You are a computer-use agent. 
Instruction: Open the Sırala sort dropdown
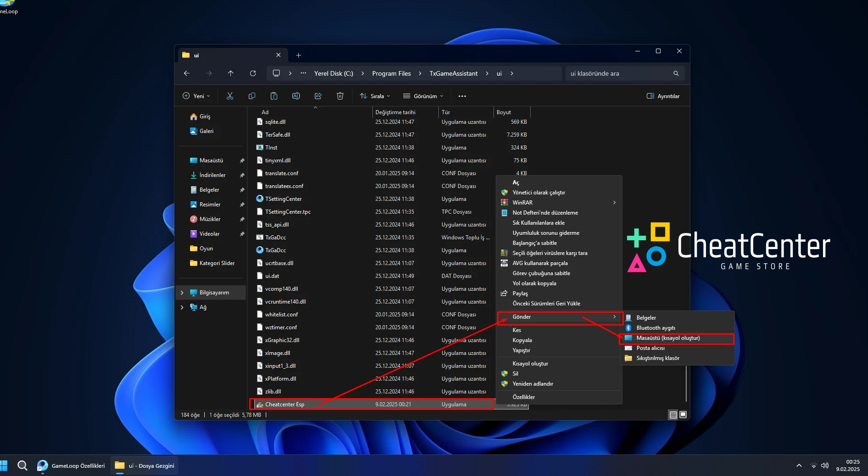click(x=375, y=96)
